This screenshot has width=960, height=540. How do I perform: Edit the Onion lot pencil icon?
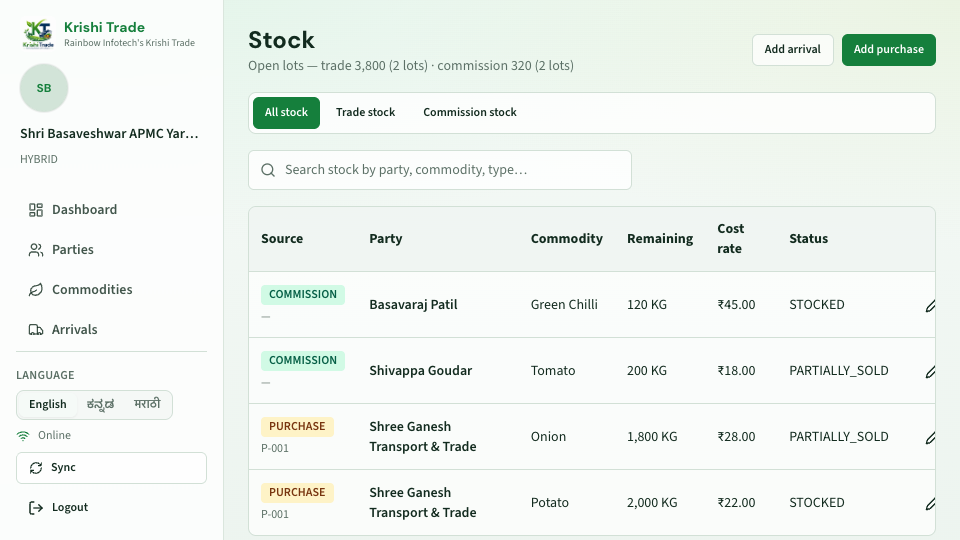point(930,437)
